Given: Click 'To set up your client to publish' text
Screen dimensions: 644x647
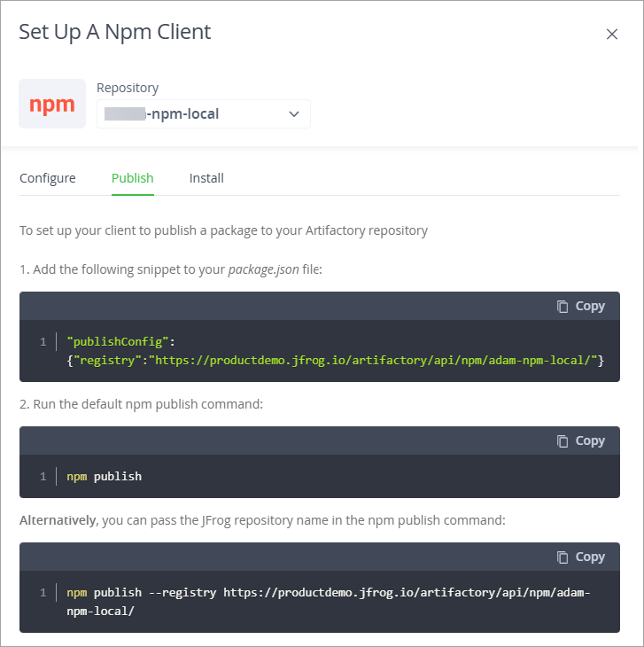Looking at the screenshot, I should (x=223, y=230).
